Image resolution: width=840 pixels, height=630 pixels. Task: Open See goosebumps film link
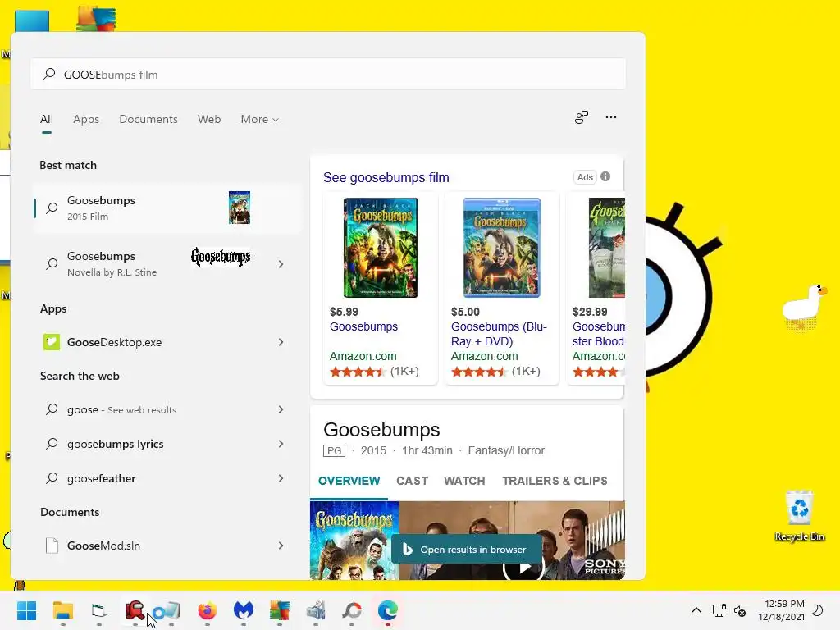point(386,177)
